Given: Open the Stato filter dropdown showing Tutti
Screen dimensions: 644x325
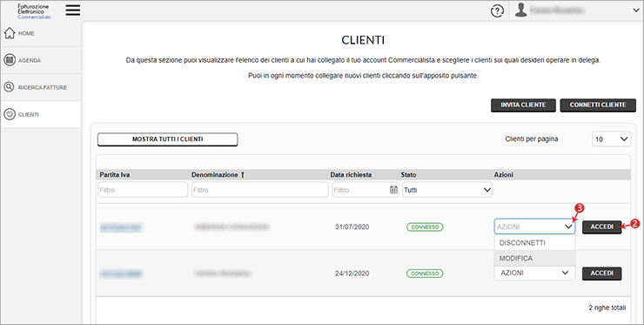Looking at the screenshot, I should (x=446, y=190).
